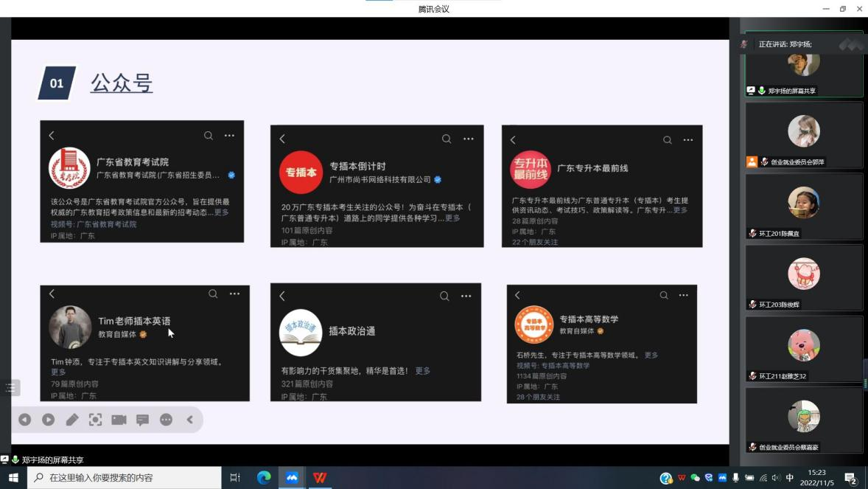The height and width of the screenshot is (489, 868).
Task: Click the Windows taskbar search box
Action: [125, 478]
